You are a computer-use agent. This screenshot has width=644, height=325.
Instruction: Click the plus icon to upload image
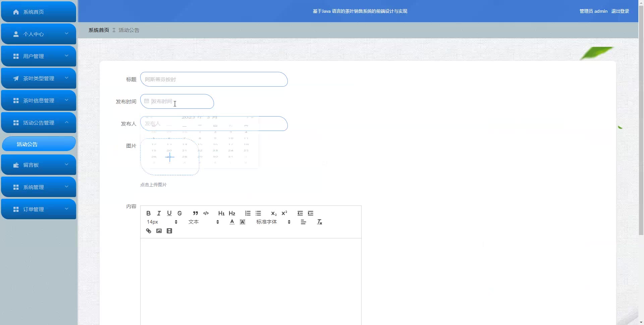click(x=170, y=157)
